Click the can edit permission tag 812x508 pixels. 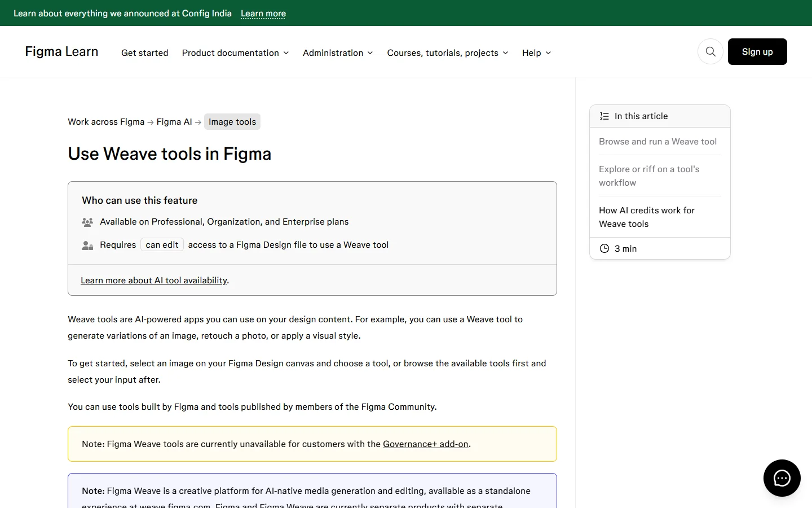point(162,245)
